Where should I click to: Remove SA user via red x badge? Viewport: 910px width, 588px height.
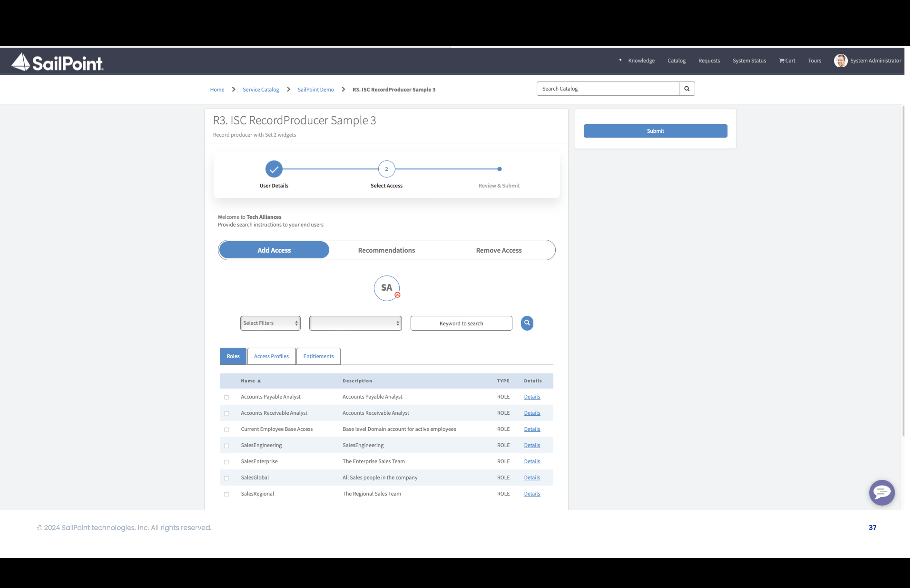pyautogui.click(x=397, y=295)
